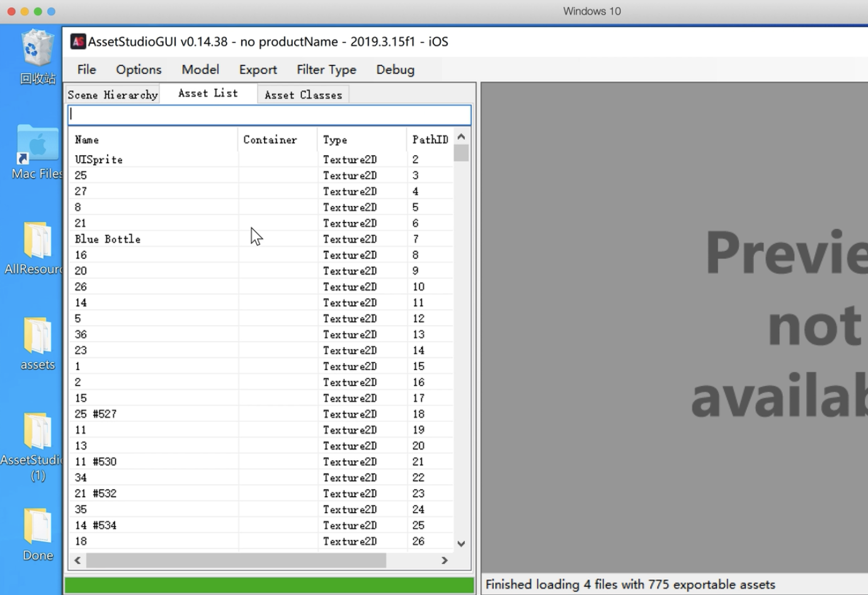The height and width of the screenshot is (595, 868).
Task: Click the asset search text field
Action: coord(269,114)
